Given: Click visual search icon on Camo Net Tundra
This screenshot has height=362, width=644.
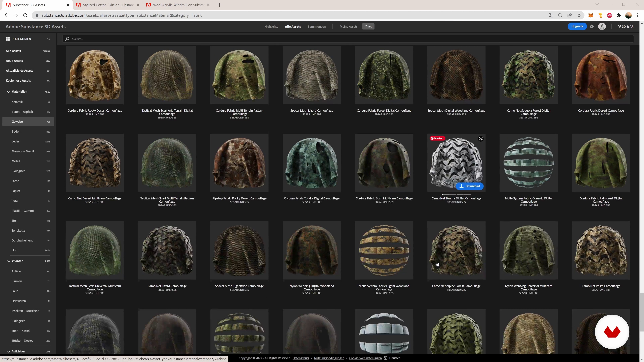Looking at the screenshot, I should coord(481,139).
